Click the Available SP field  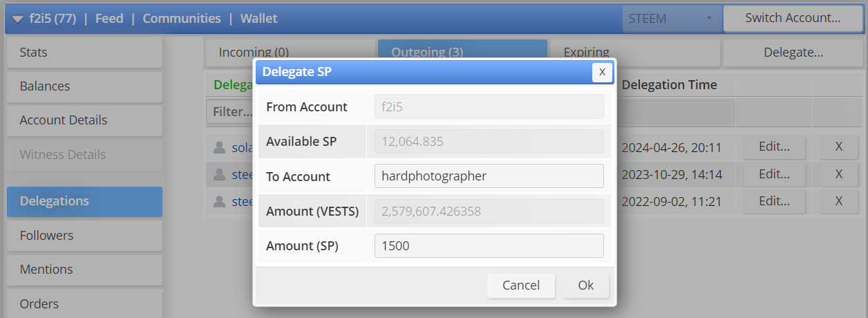tap(489, 142)
